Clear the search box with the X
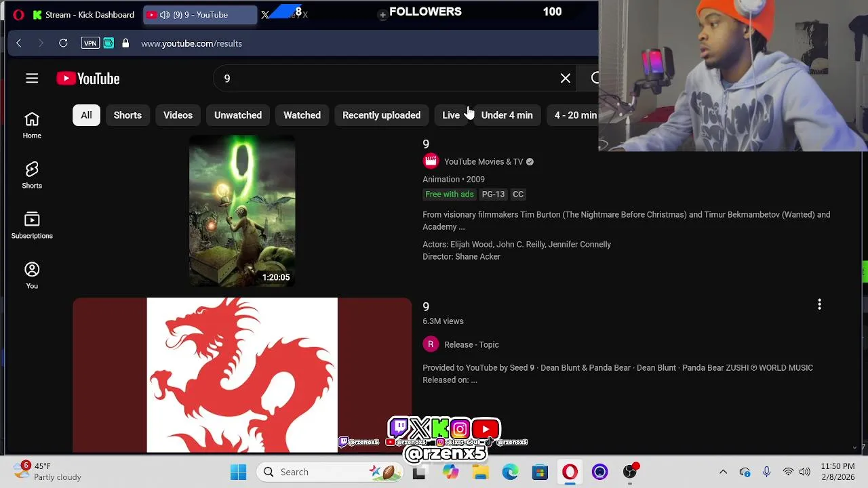Screen dimensions: 868x488 point(566,79)
